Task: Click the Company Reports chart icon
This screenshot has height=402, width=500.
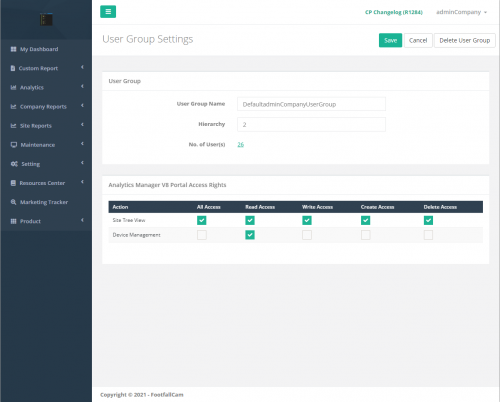Action: click(13, 107)
